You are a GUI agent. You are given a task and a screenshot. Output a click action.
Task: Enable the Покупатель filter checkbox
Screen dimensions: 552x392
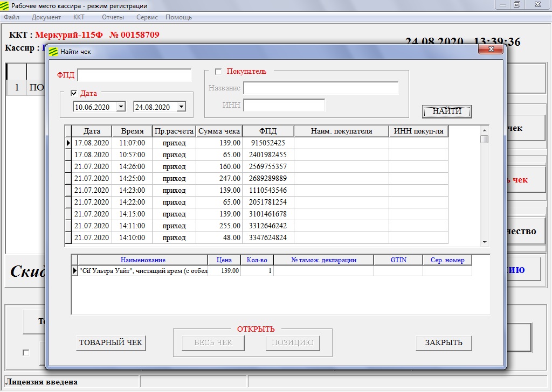click(218, 71)
